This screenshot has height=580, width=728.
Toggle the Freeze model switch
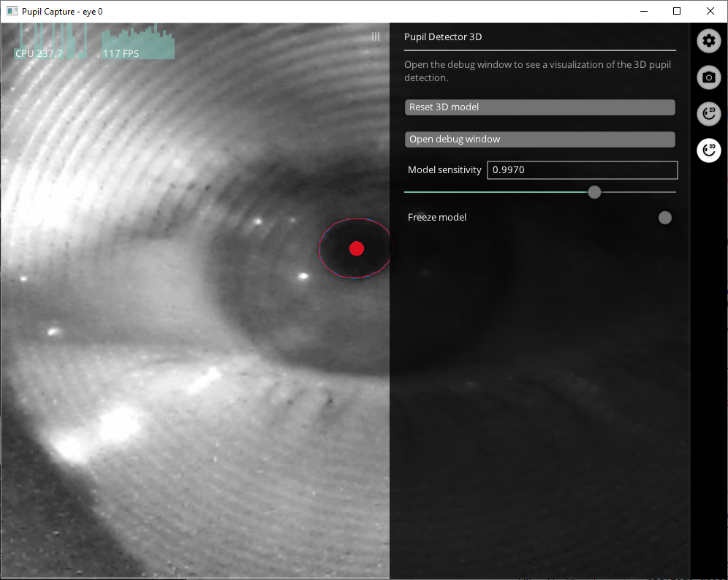point(665,218)
